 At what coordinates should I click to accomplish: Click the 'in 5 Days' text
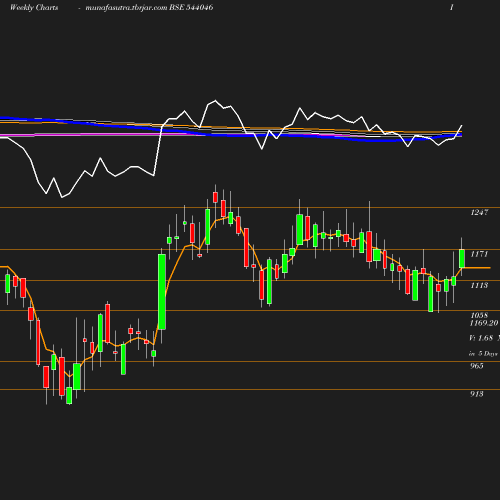point(483,354)
